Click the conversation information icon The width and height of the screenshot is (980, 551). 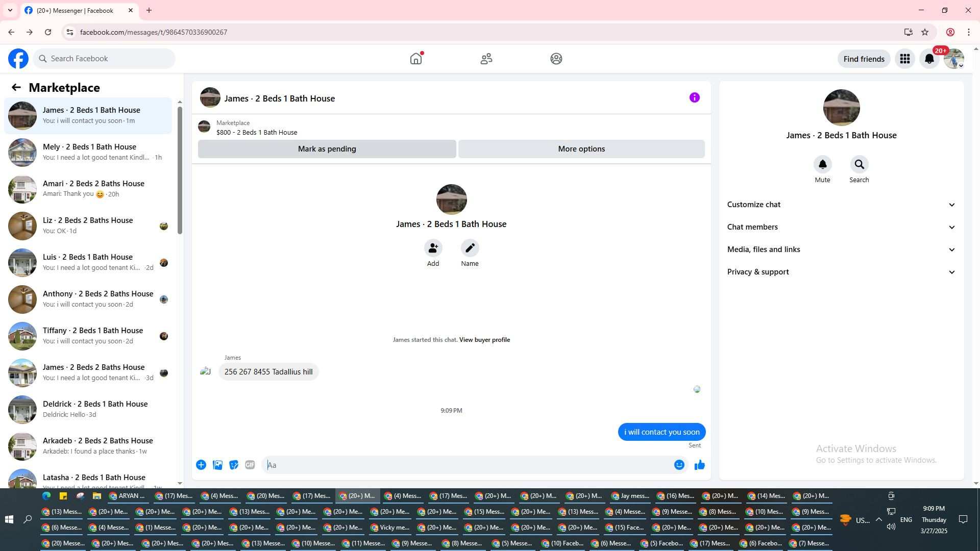(695, 97)
